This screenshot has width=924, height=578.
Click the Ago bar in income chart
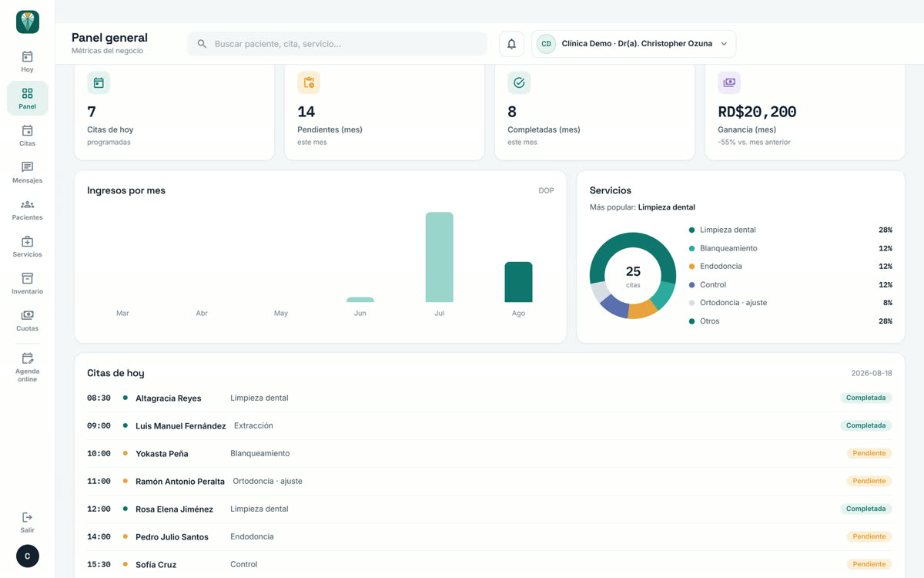pyautogui.click(x=518, y=282)
